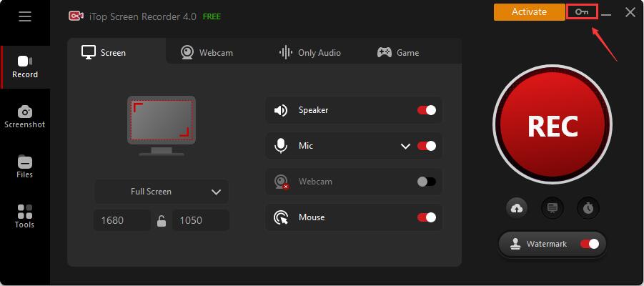
Task: Switch to the Webcam tab
Action: click(x=207, y=52)
